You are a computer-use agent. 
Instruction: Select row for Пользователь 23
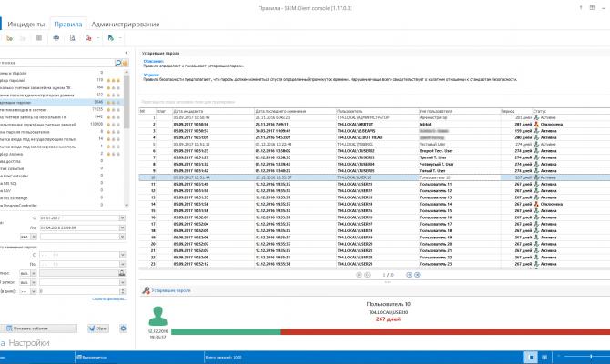[x=374, y=264]
